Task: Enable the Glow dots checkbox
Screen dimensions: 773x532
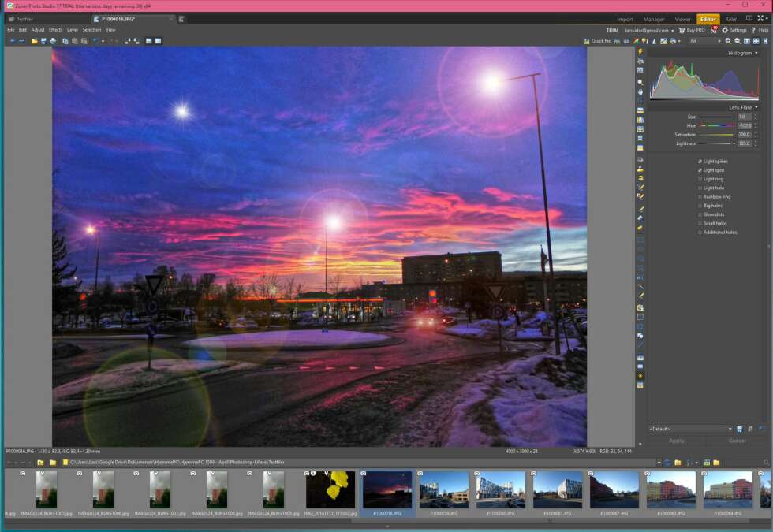Action: point(700,214)
